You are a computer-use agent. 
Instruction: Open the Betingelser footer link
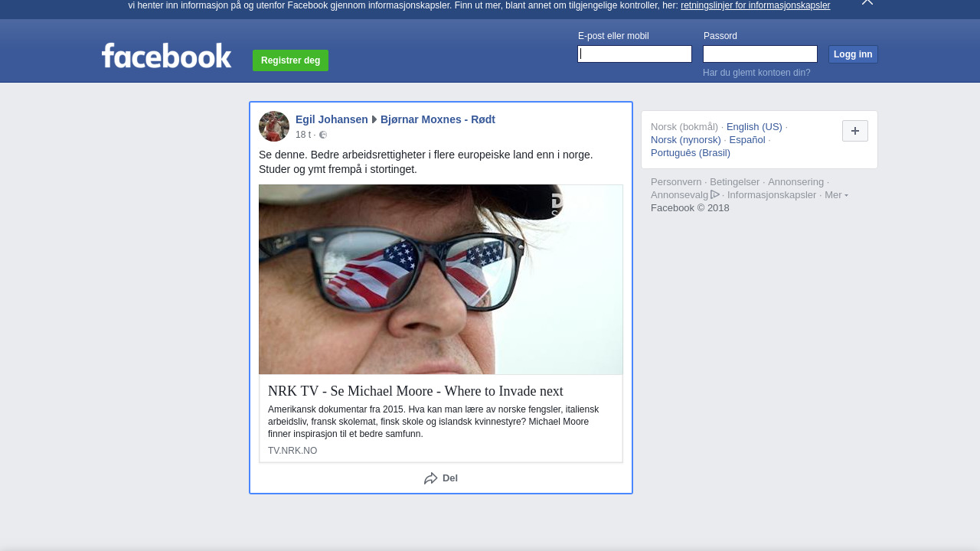click(x=735, y=182)
